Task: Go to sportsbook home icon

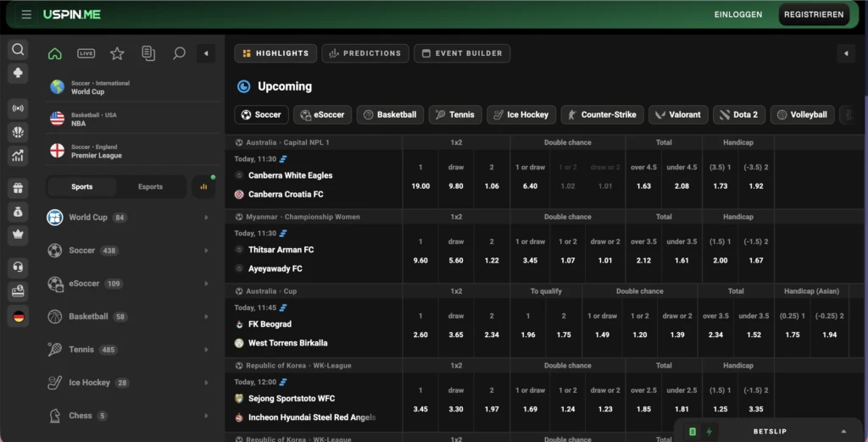Action: pyautogui.click(x=55, y=53)
